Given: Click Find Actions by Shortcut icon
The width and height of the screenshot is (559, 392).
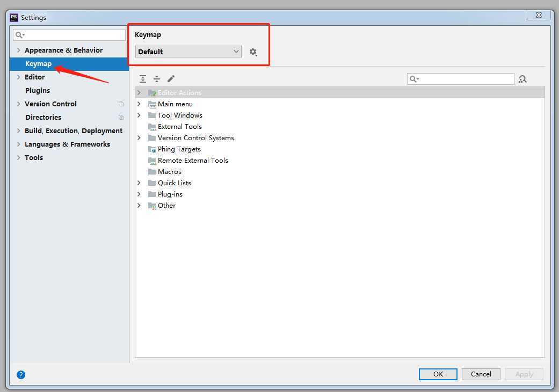Looking at the screenshot, I should point(522,79).
